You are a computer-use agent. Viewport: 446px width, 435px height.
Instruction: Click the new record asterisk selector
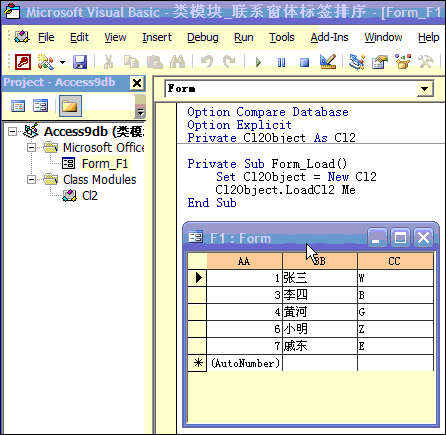click(x=197, y=363)
